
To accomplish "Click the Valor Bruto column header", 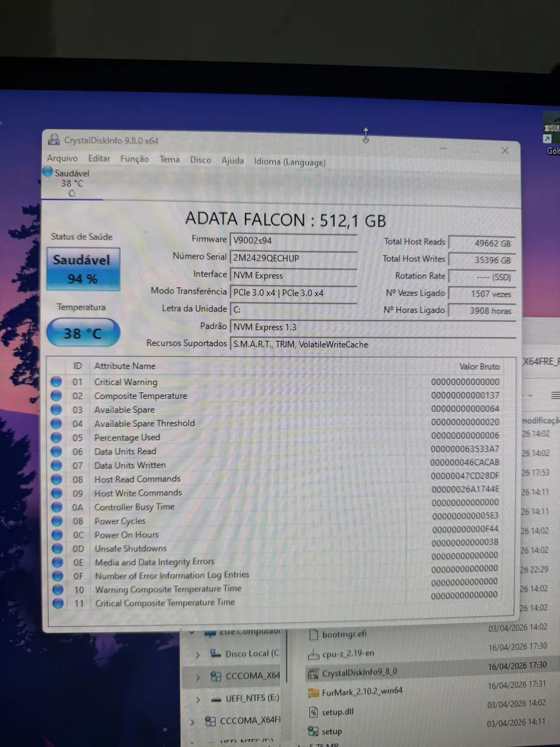I will tap(480, 366).
